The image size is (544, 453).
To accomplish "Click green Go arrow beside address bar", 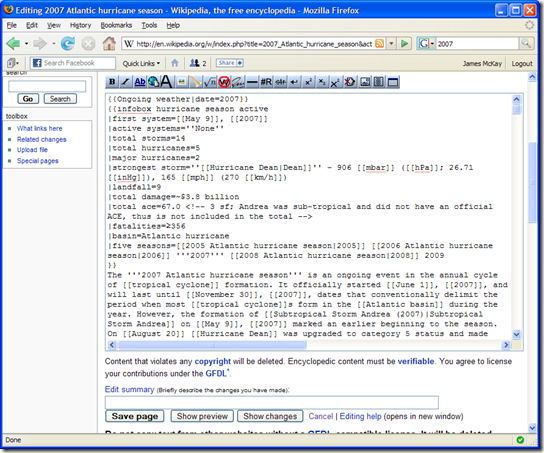I will (404, 44).
